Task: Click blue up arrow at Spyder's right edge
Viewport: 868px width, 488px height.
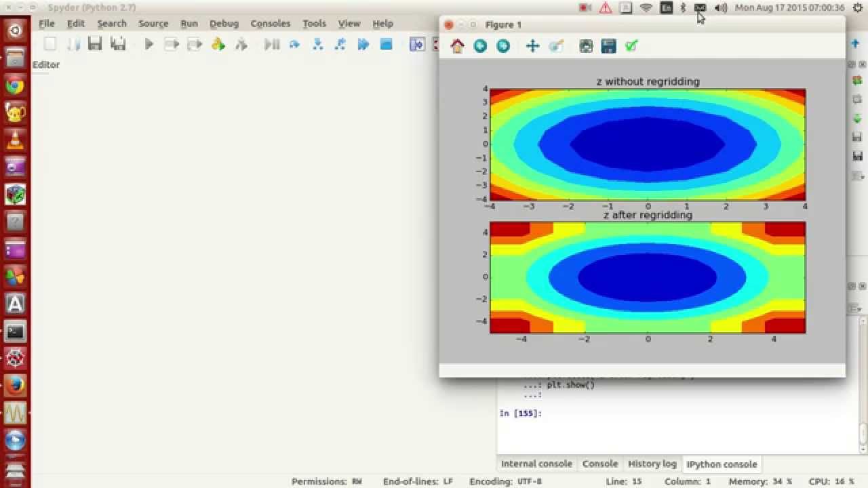Action: tap(855, 44)
